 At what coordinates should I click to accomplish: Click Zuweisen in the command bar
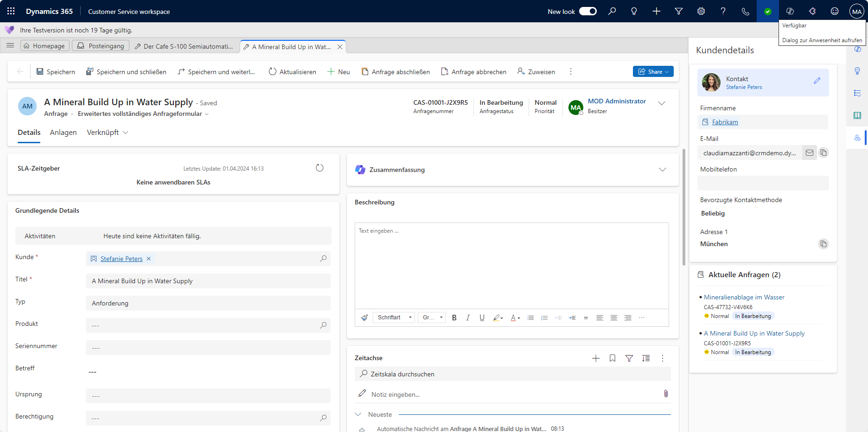[536, 72]
